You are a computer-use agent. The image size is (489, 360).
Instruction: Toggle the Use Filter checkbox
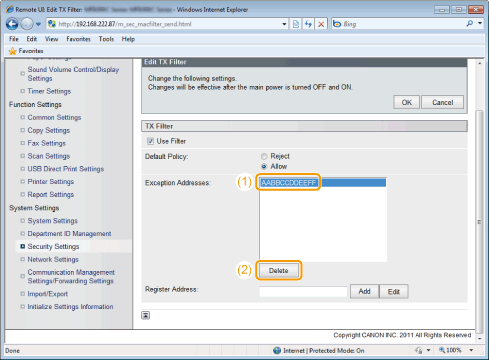point(150,141)
